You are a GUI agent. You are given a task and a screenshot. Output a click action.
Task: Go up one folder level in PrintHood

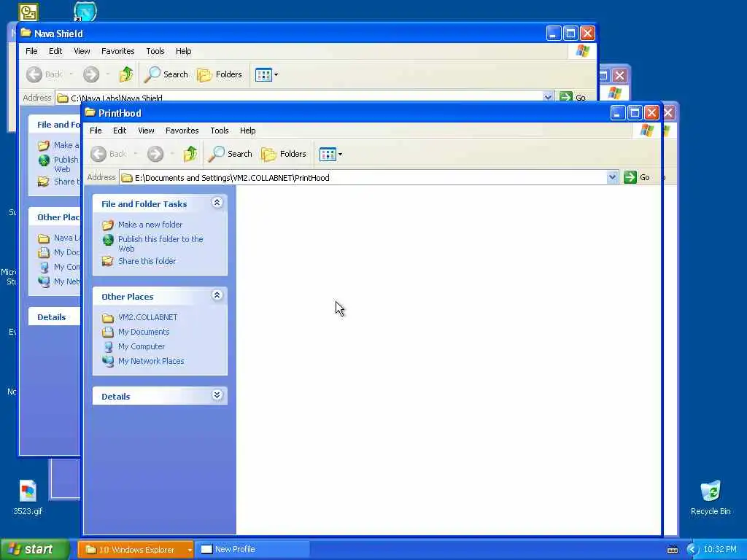[190, 154]
